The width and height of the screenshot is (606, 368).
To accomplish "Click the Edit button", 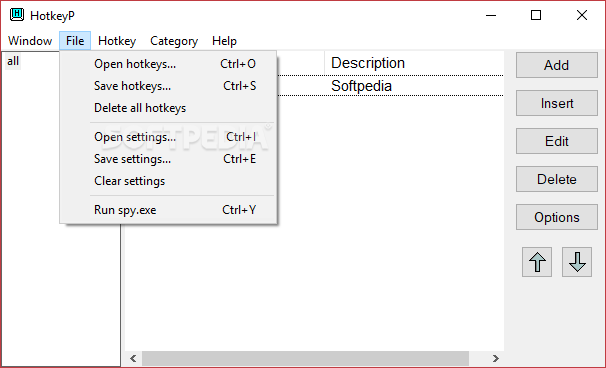I will [557, 141].
